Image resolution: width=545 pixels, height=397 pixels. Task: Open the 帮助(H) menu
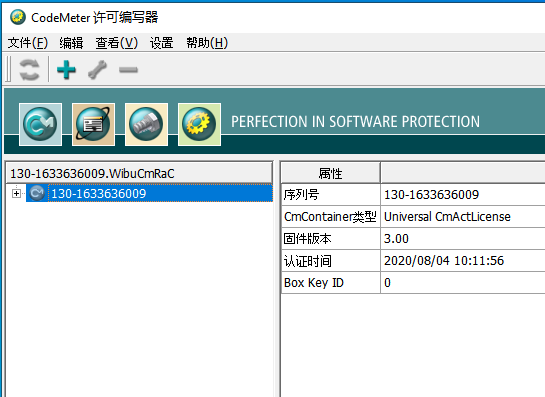coord(207,43)
